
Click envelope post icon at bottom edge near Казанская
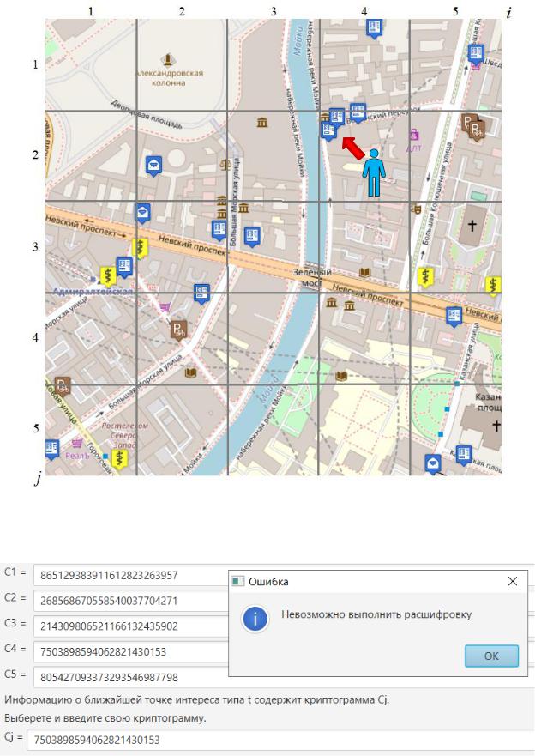(433, 464)
